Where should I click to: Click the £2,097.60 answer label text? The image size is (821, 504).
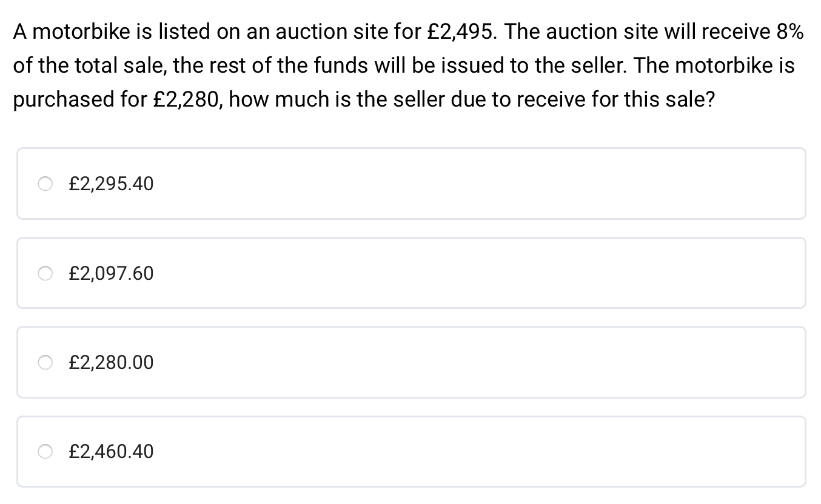click(112, 274)
